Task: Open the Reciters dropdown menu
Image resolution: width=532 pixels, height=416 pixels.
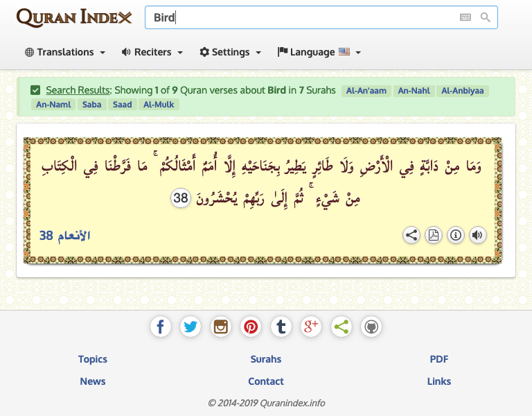Action: pyautogui.click(x=152, y=52)
